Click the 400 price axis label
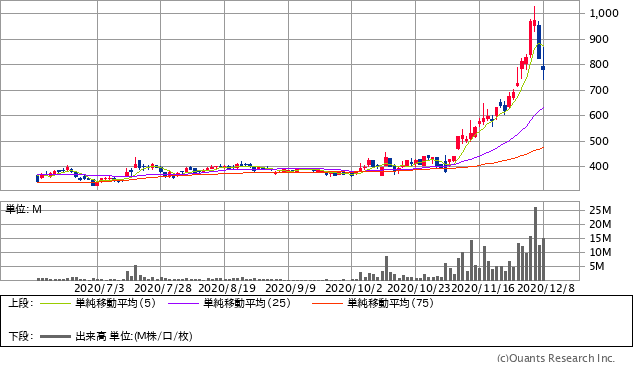This screenshot has height=374, width=633. [599, 166]
